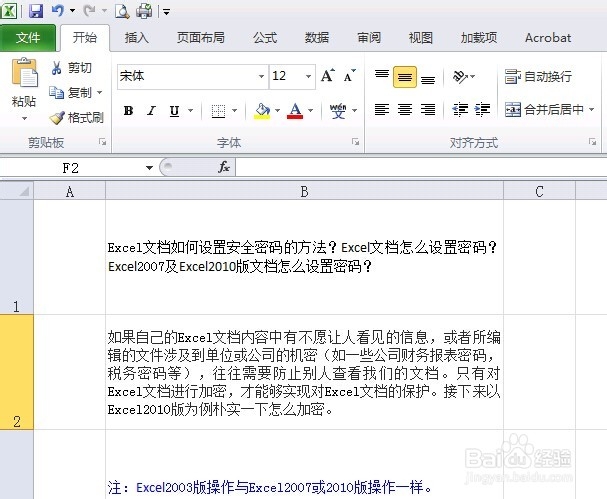Viewport: 607px width, 499px height.
Task: Increase font size with large A
Action: click(328, 75)
